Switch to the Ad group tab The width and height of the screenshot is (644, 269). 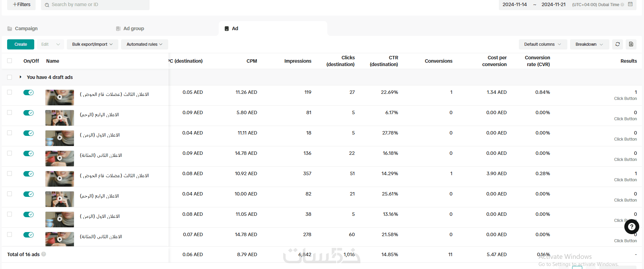point(134,29)
